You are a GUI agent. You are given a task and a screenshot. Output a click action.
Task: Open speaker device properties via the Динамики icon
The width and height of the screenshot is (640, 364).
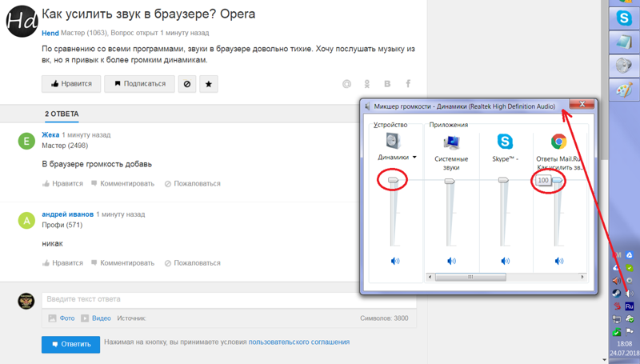392,141
